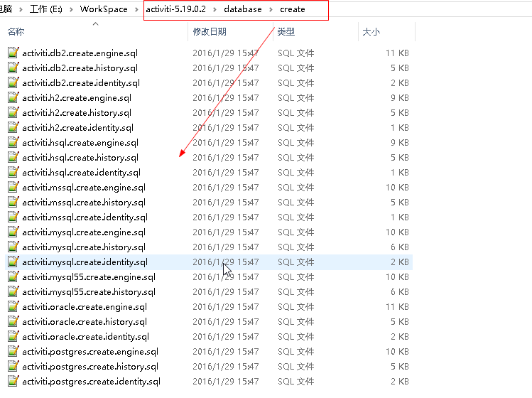Click the activiti.hsql.create.engine.sql file icon
This screenshot has height=398, width=532.
click(x=13, y=142)
